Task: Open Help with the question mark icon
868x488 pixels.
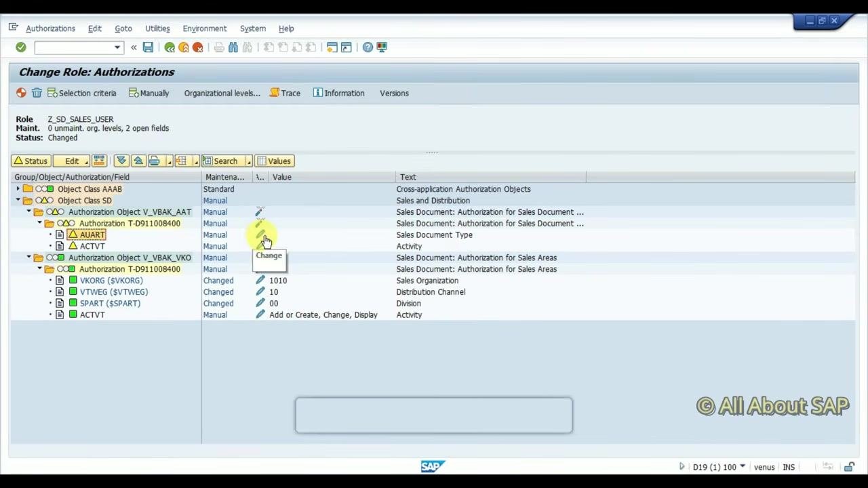Action: click(368, 47)
